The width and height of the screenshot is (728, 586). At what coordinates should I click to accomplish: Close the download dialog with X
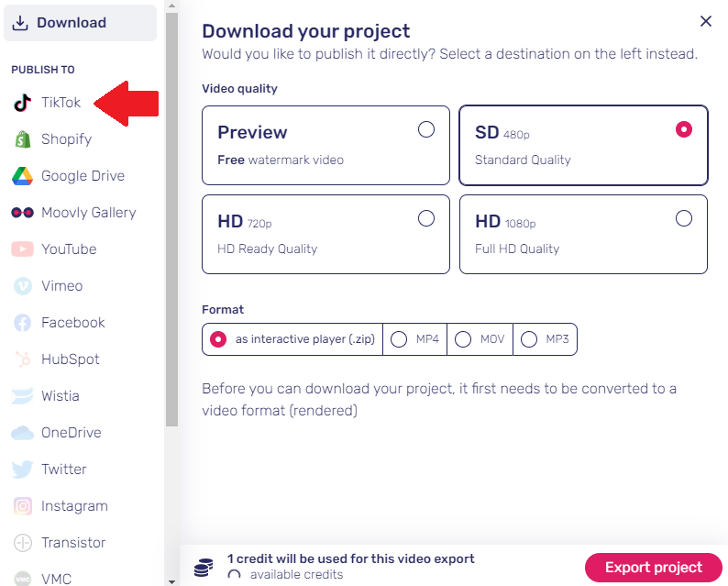706,21
